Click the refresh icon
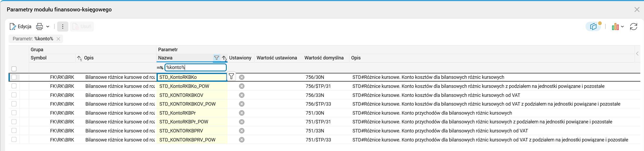Screen dimensions: 644x151 tap(634, 27)
